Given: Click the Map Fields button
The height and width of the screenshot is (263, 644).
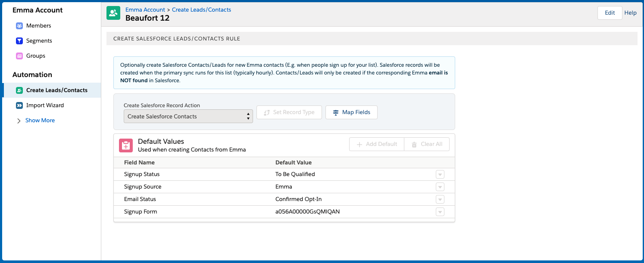Looking at the screenshot, I should pyautogui.click(x=351, y=112).
